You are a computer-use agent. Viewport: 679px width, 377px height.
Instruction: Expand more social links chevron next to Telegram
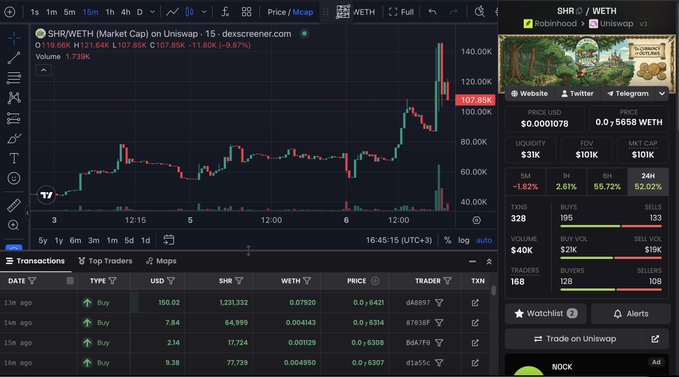click(662, 93)
